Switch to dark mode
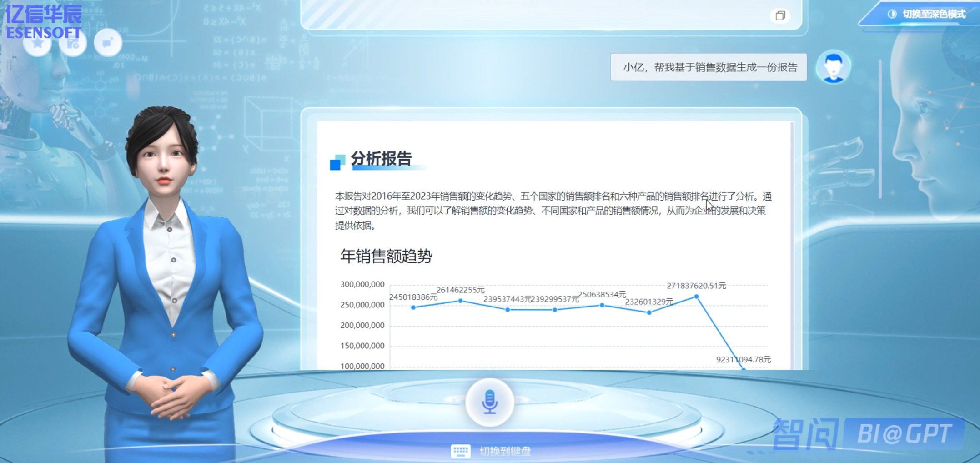Screen dimensions: 980x463 pyautogui.click(x=928, y=14)
